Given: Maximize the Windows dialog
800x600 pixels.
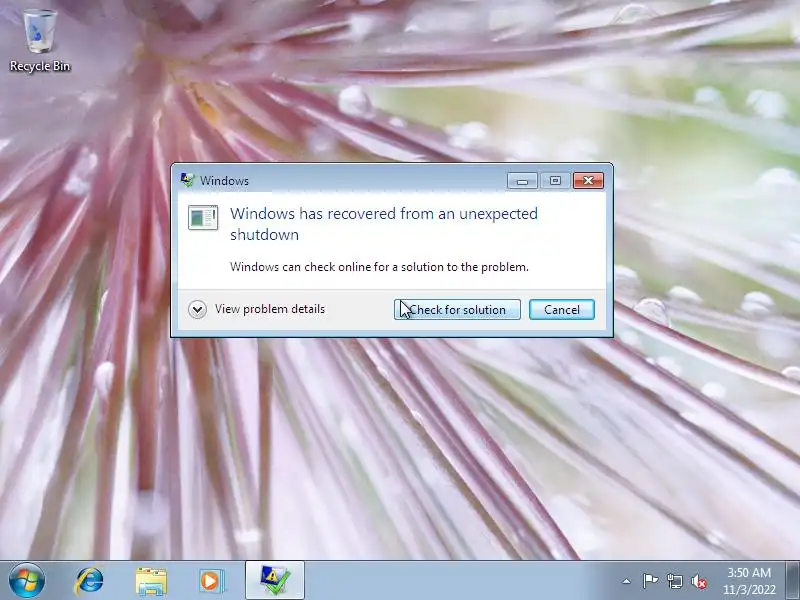Looking at the screenshot, I should point(555,181).
